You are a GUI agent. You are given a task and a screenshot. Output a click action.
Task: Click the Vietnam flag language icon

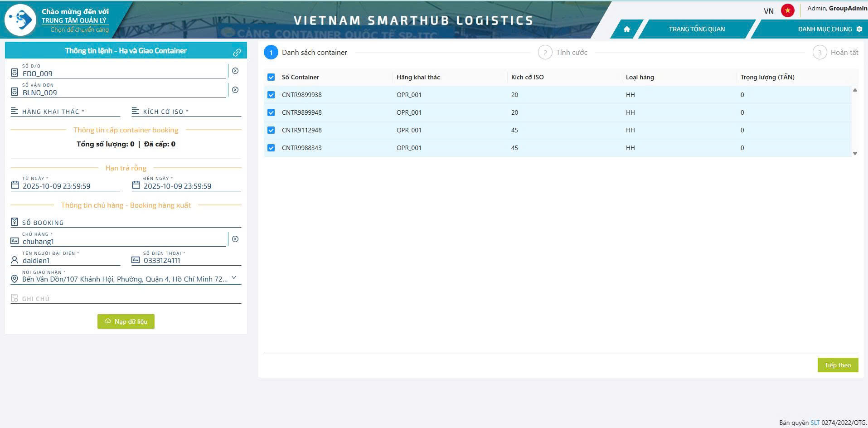click(787, 10)
